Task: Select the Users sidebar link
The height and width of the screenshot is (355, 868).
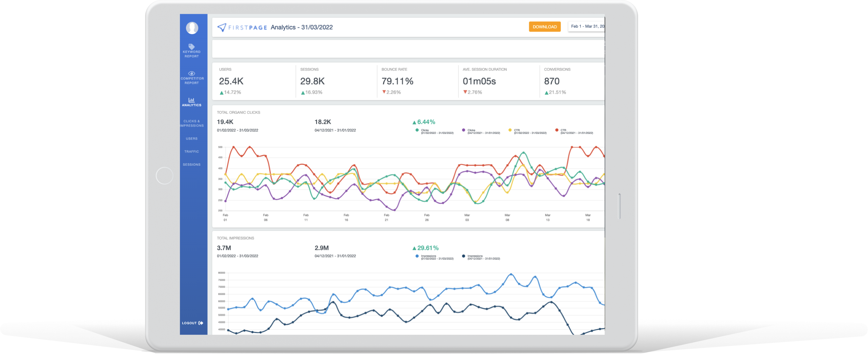Action: point(192,139)
